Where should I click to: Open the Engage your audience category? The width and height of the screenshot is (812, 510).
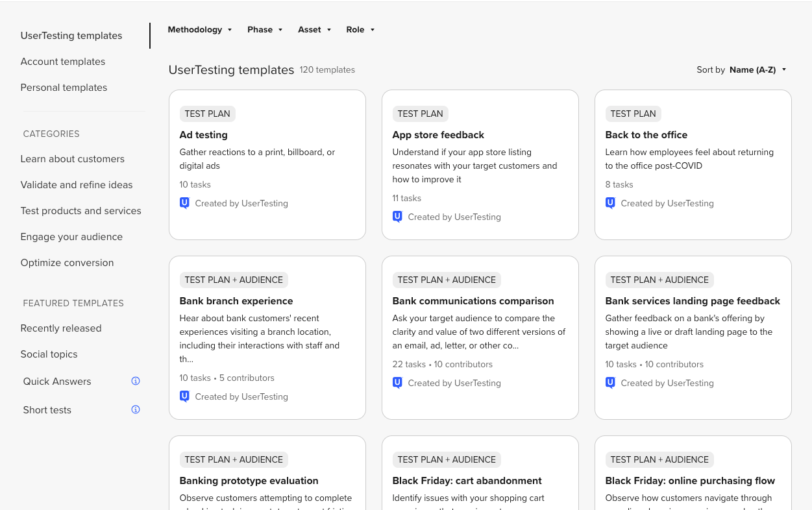[71, 237]
